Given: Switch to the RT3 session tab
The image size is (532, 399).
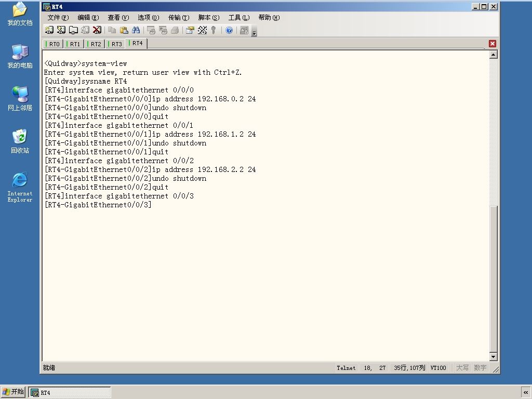Looking at the screenshot, I should tap(115, 44).
